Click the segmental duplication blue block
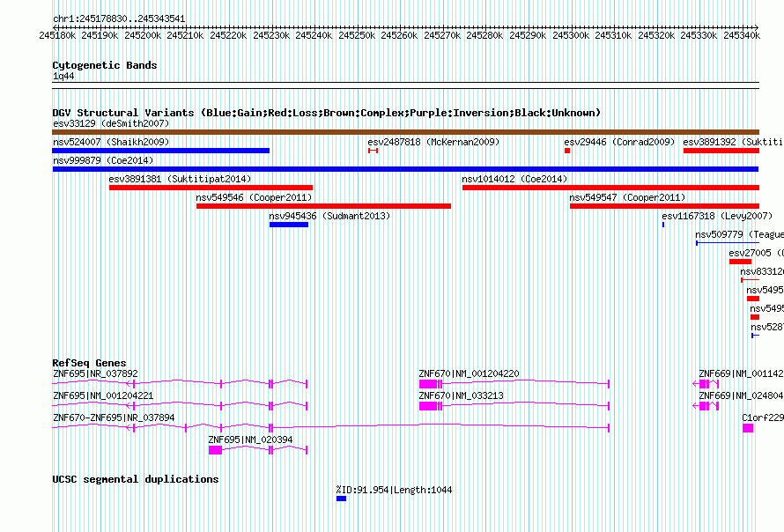Viewport: 784px width, 532px height. coord(341,499)
